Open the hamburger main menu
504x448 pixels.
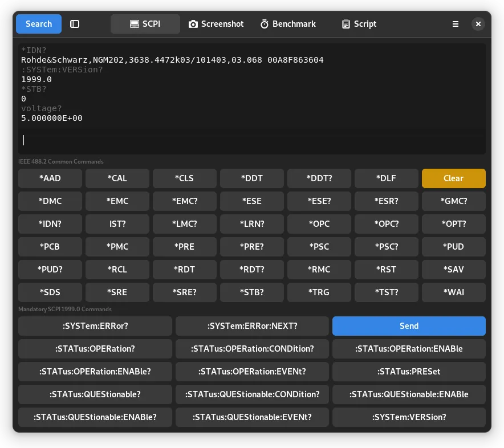tap(456, 24)
